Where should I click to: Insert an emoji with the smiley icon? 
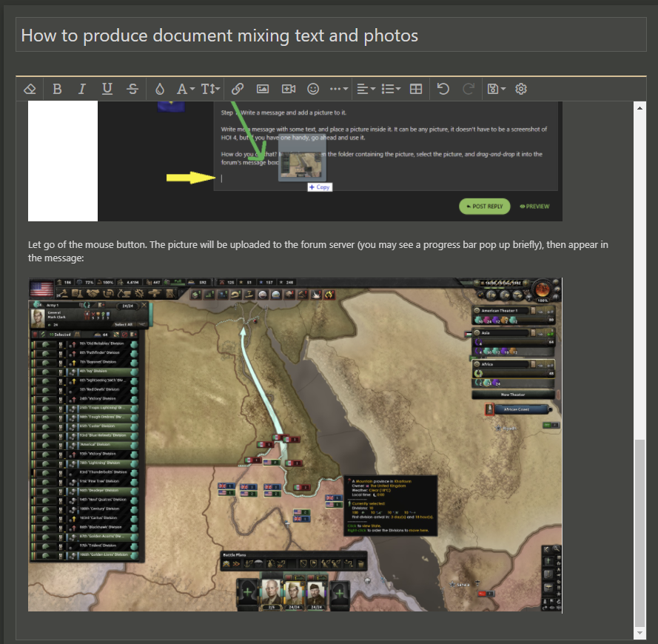[x=313, y=89]
